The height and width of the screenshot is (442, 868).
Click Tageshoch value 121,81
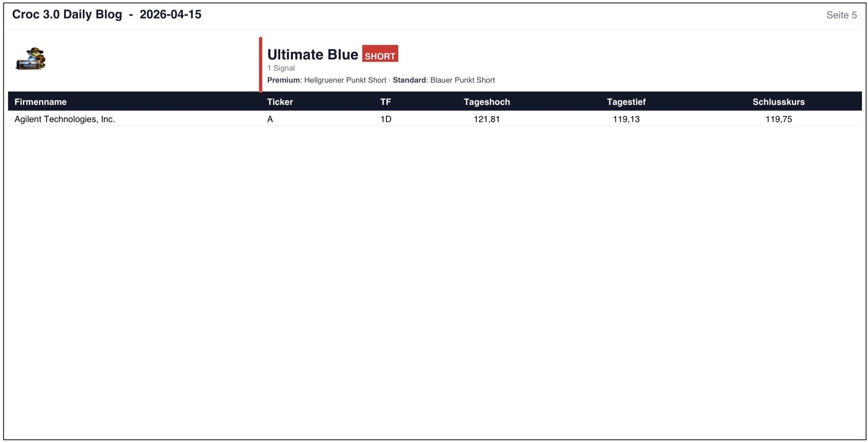pos(487,119)
